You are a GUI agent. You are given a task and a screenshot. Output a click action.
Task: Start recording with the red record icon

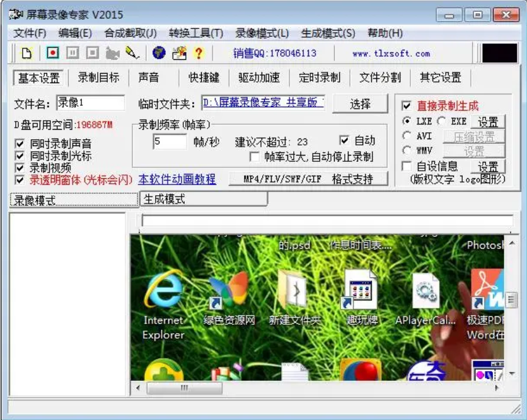pos(53,53)
